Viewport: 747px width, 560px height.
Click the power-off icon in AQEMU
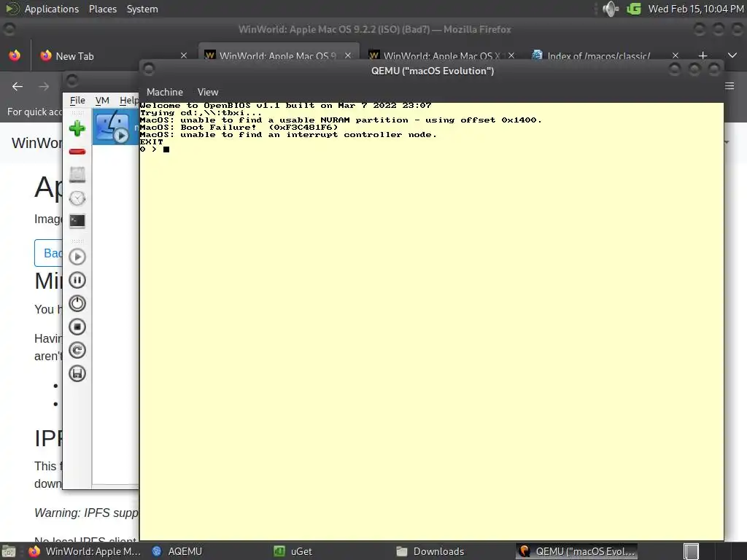(x=77, y=303)
